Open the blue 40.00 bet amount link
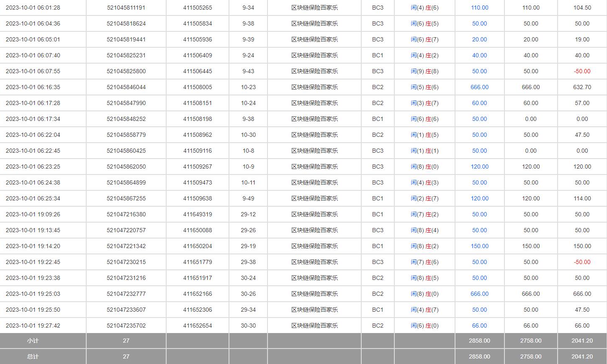The width and height of the screenshot is (607, 364). click(479, 55)
